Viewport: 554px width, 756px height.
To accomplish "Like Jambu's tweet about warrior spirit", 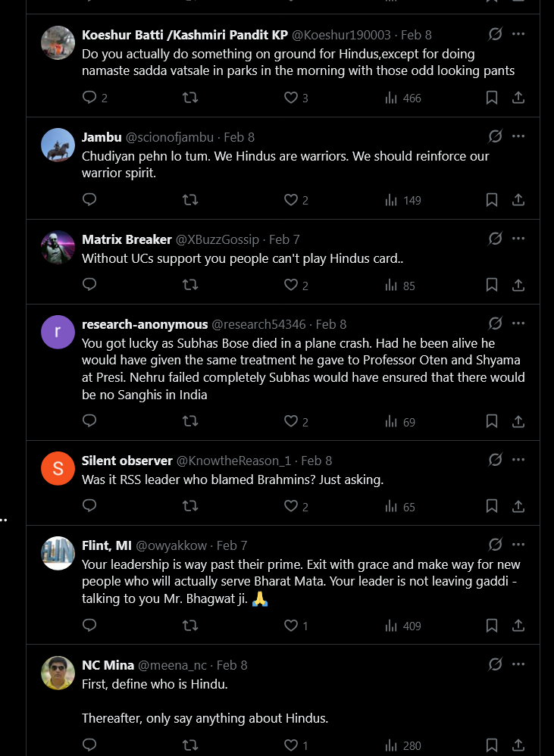I will coord(291,200).
